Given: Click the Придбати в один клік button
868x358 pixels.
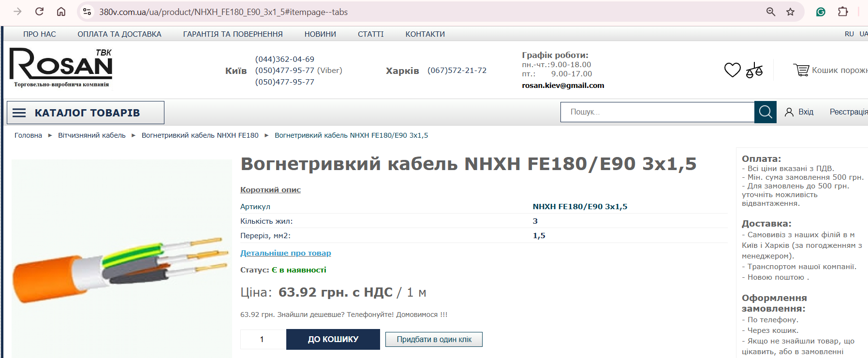Looking at the screenshot, I should [434, 339].
